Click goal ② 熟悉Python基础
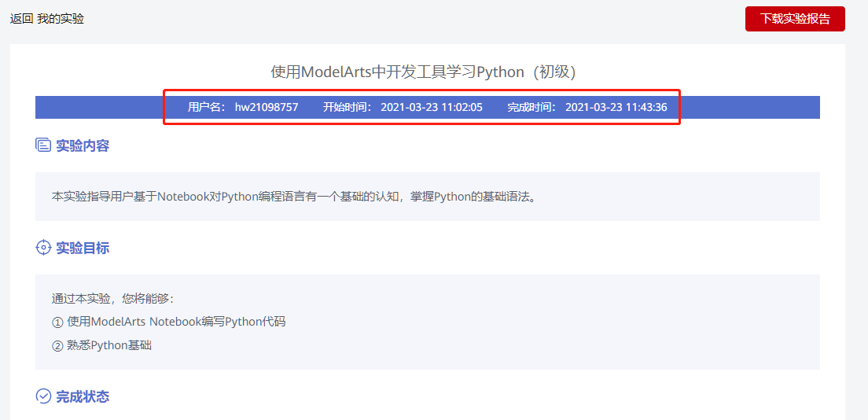Image resolution: width=868 pixels, height=420 pixels. click(x=102, y=346)
